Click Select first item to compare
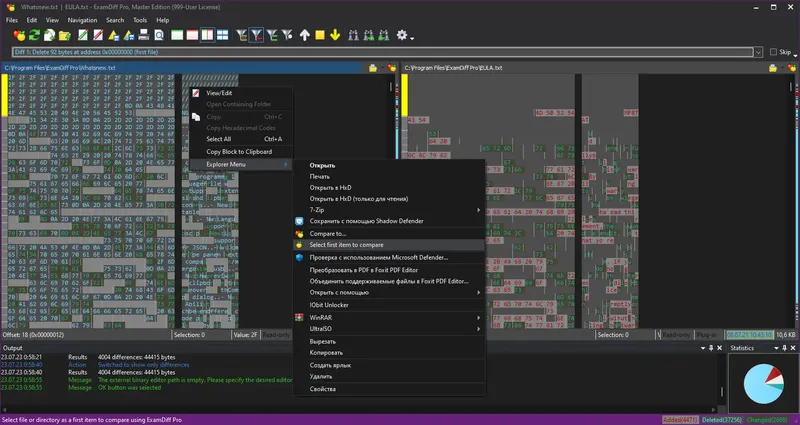Screen dimensions: 800x425 point(389,245)
